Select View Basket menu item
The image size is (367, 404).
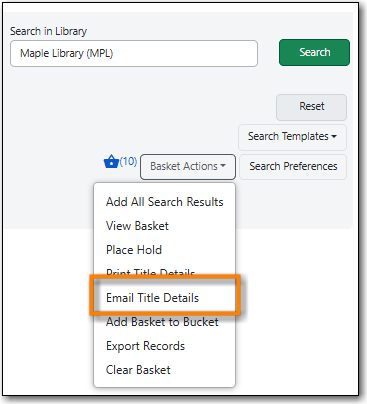point(165,226)
